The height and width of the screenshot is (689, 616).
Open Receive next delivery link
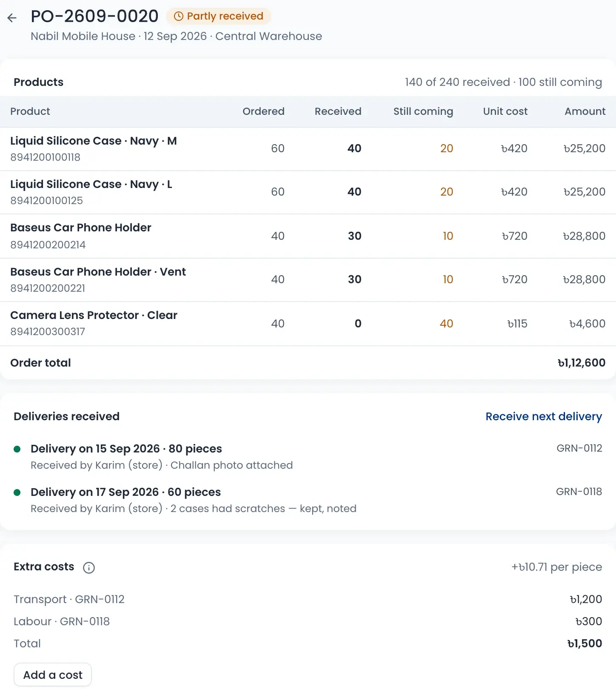(x=544, y=416)
